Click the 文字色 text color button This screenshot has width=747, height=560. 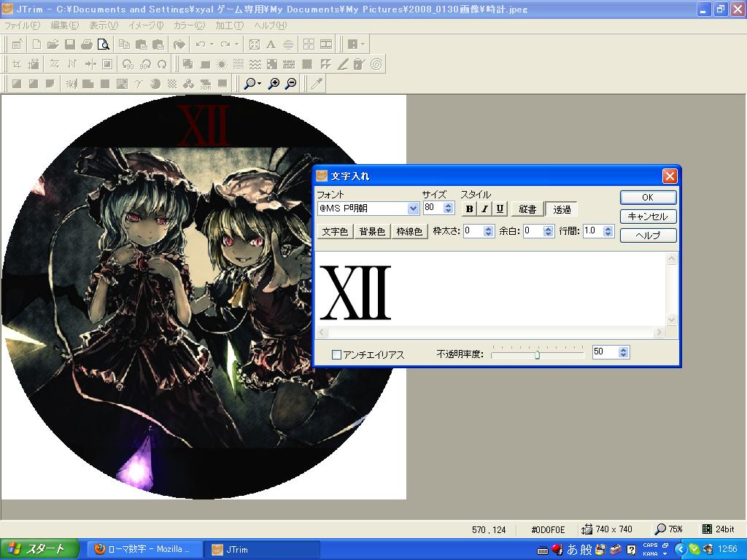[x=335, y=231]
